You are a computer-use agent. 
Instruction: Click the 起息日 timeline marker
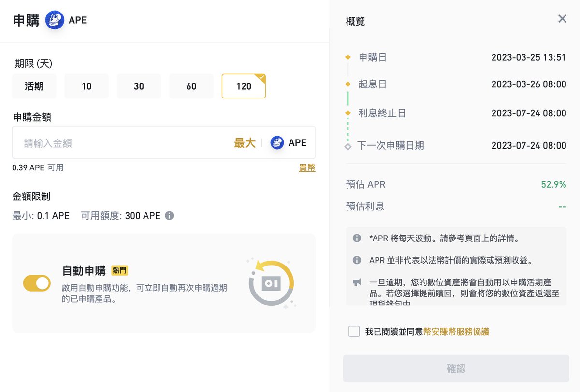pos(348,84)
